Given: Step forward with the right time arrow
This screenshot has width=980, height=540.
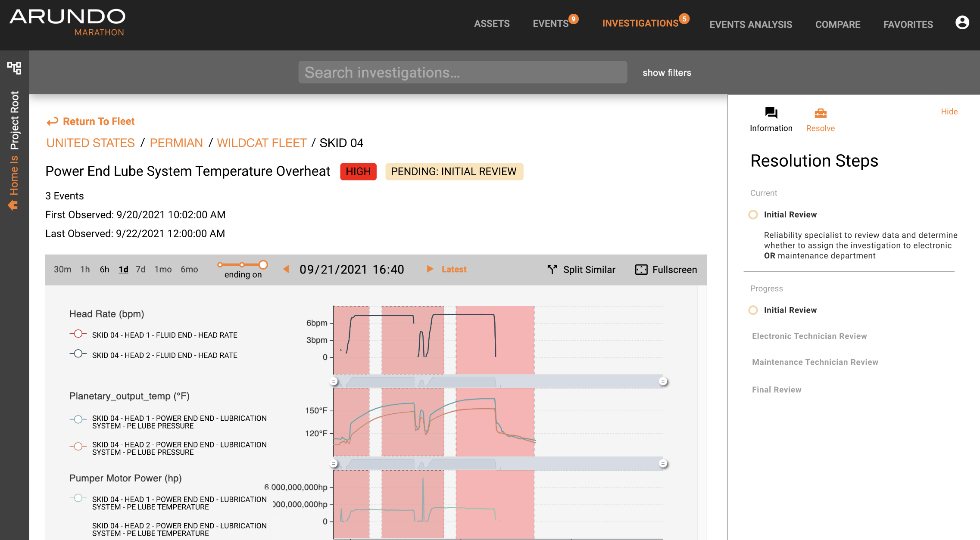Looking at the screenshot, I should pos(430,269).
